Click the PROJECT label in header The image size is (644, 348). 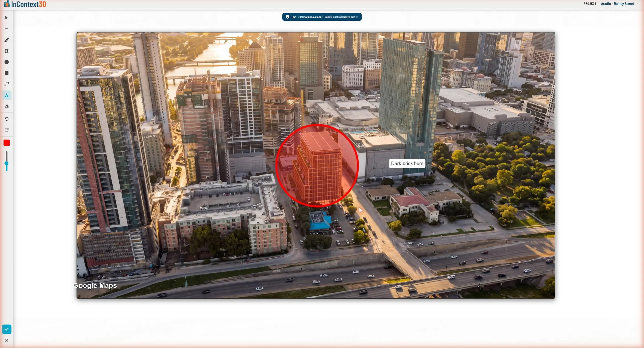click(590, 4)
